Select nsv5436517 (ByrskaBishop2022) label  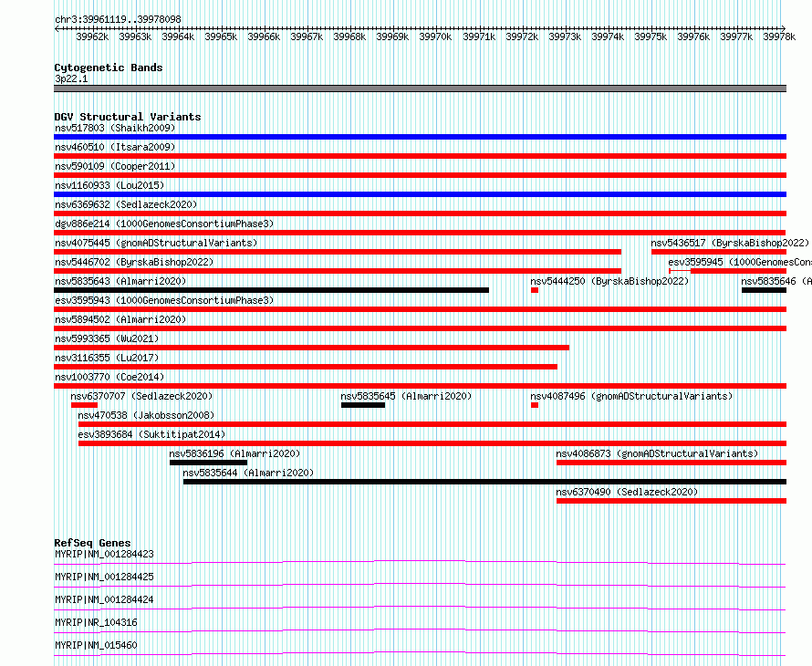730,243
